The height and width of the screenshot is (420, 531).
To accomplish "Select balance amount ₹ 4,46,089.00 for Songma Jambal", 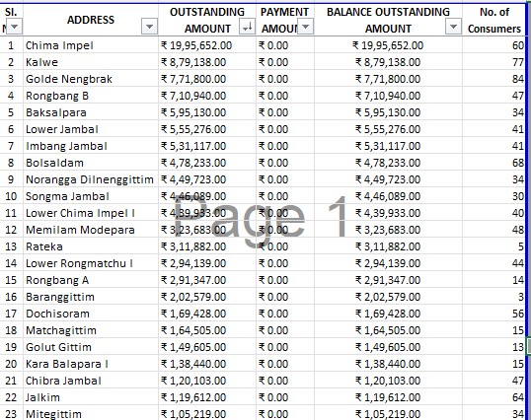I will click(x=388, y=196).
